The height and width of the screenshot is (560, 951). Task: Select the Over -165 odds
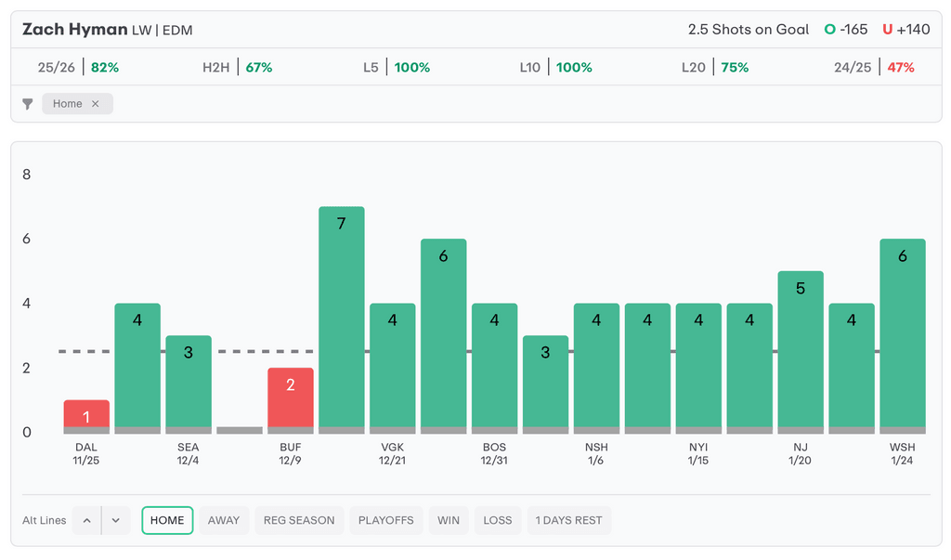[846, 30]
